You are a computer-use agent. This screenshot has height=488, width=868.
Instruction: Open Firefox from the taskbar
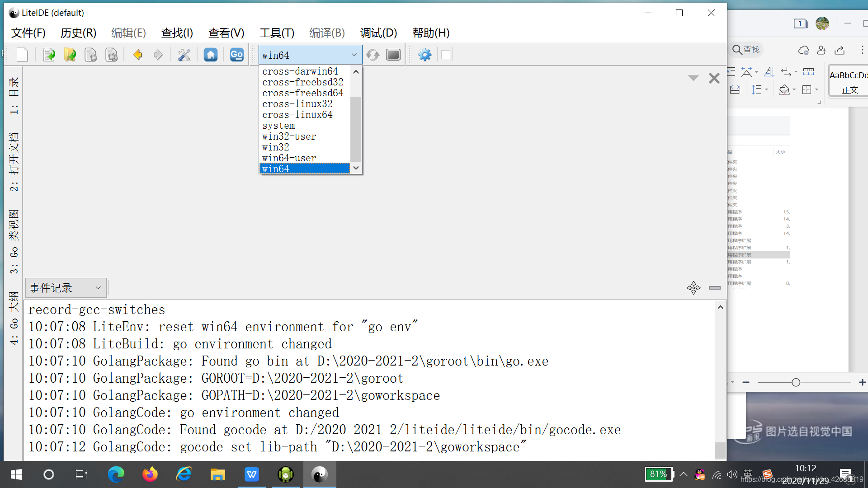point(150,474)
